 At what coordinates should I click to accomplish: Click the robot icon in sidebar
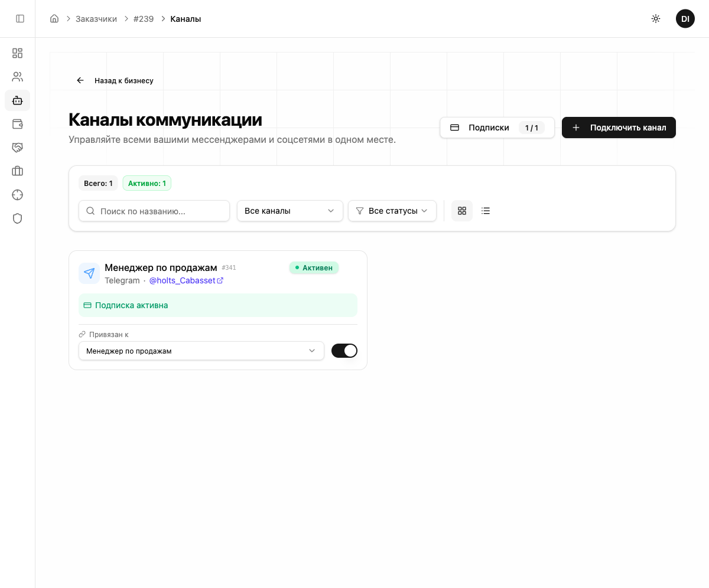pos(18,100)
